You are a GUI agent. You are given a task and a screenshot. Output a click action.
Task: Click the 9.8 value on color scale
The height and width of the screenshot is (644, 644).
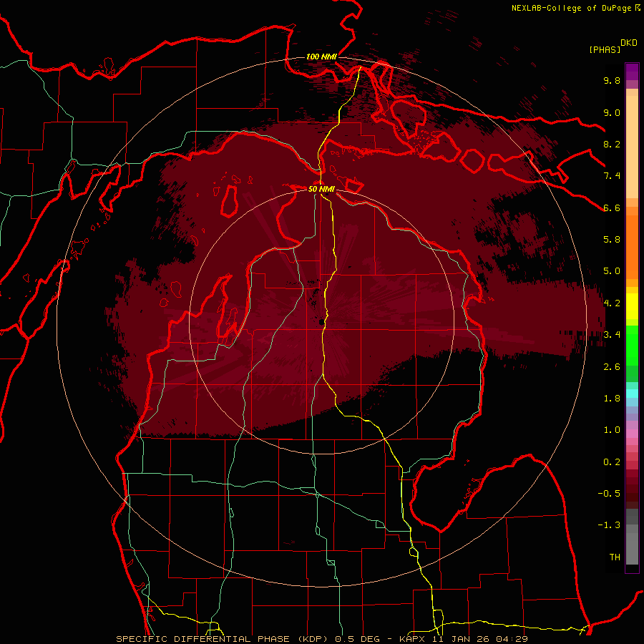pos(612,80)
